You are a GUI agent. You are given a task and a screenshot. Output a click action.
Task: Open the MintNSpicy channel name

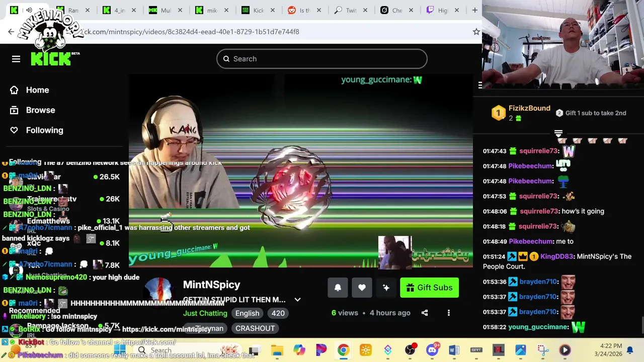[211, 285]
